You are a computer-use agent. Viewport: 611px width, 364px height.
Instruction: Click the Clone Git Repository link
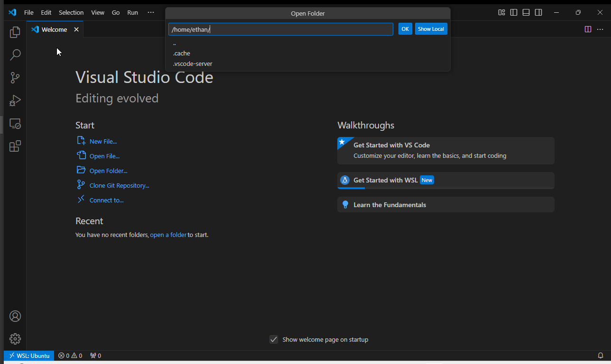pos(119,186)
